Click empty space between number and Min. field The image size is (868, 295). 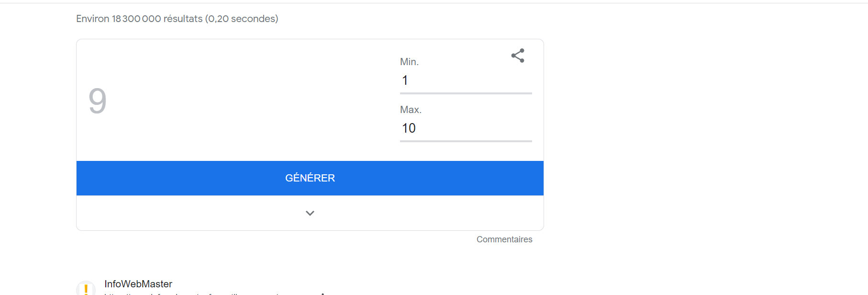point(249,101)
